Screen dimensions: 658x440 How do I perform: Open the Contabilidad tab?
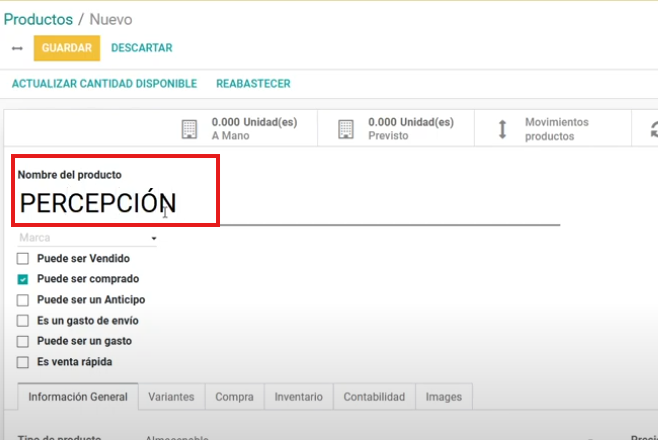374,396
